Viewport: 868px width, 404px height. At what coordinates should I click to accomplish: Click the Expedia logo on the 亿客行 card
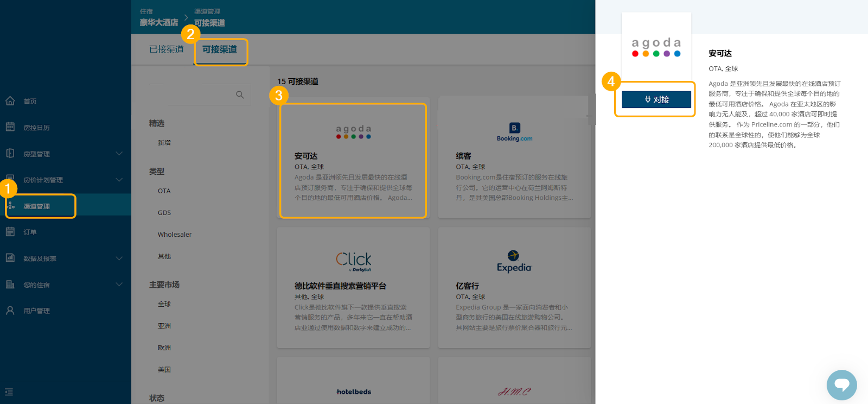(x=514, y=261)
